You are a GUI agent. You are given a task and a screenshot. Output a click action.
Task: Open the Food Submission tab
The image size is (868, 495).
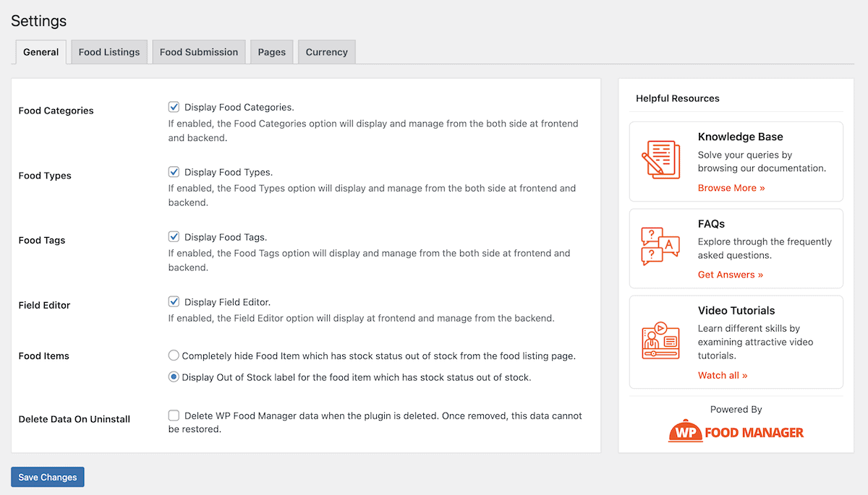point(199,52)
